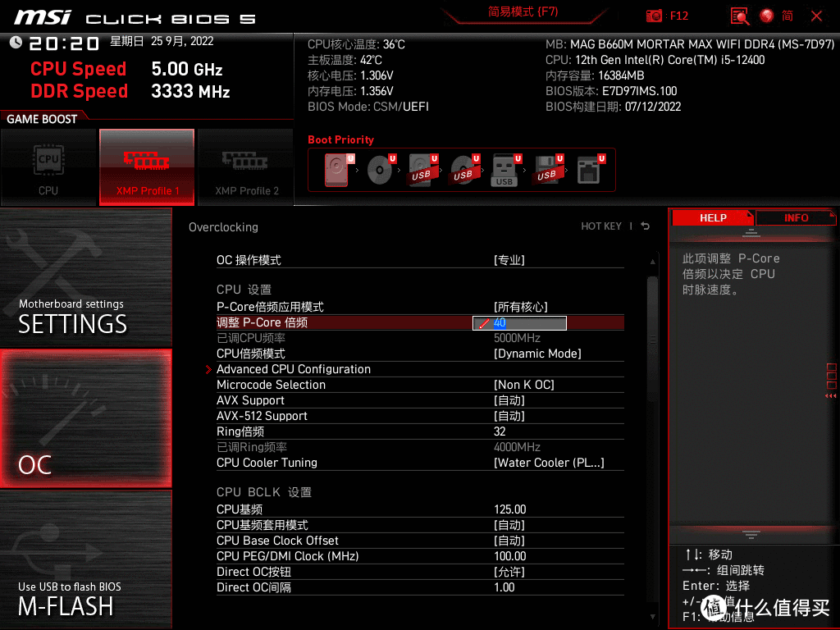The height and width of the screenshot is (630, 840).
Task: Switch to the HELP tab
Action: (x=713, y=218)
